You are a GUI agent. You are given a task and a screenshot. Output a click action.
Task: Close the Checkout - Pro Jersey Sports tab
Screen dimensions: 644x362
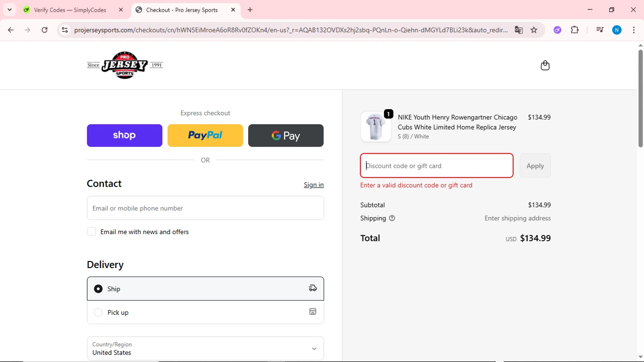(x=233, y=10)
